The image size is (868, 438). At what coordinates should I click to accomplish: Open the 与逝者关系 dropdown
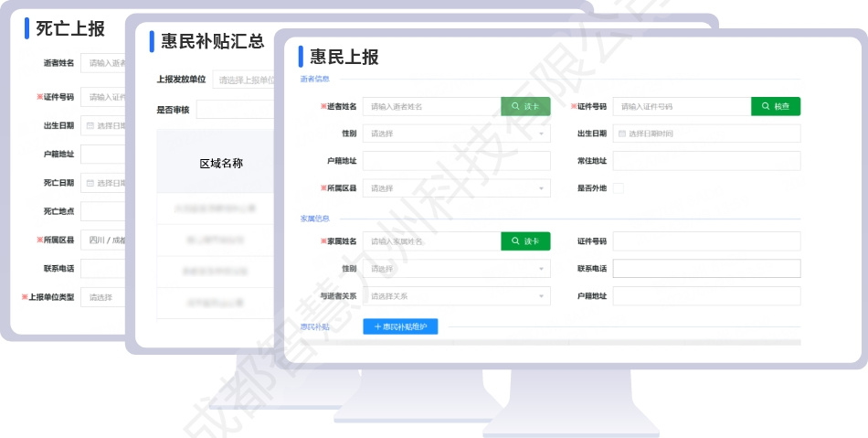pos(457,296)
